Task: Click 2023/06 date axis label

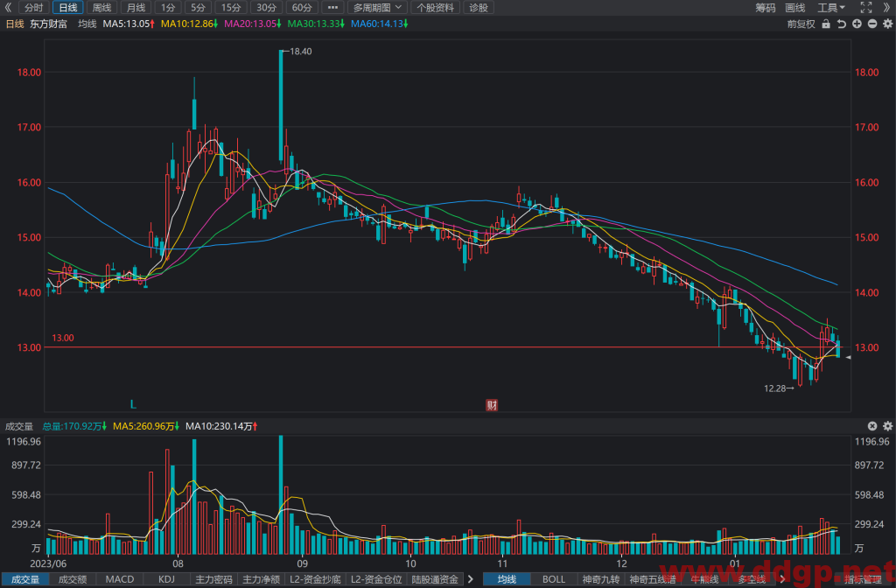Action: (48, 563)
